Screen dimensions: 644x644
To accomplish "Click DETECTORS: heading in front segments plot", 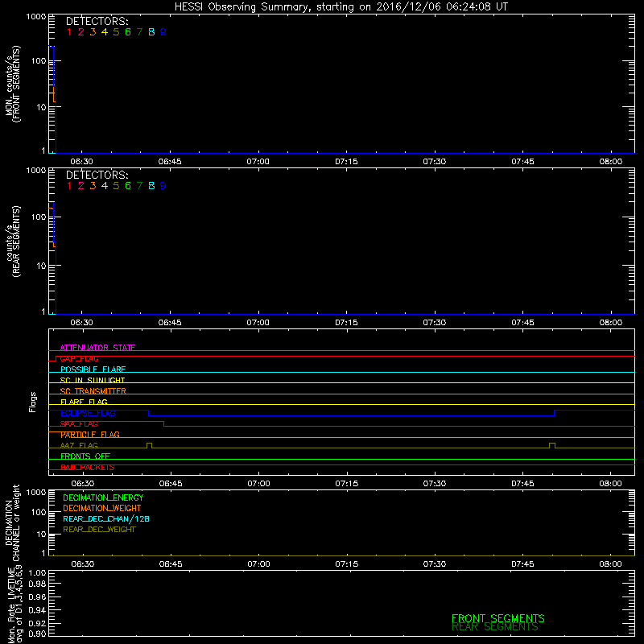I will (x=97, y=21).
